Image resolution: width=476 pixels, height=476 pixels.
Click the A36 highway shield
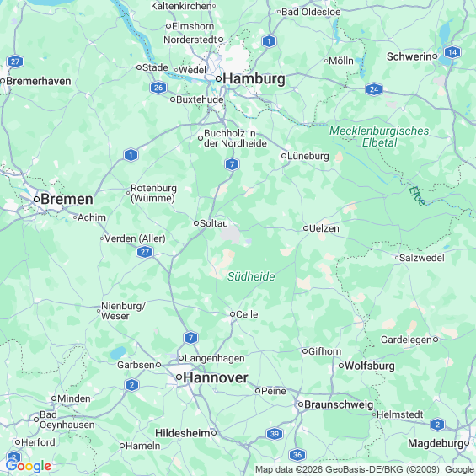297,454
